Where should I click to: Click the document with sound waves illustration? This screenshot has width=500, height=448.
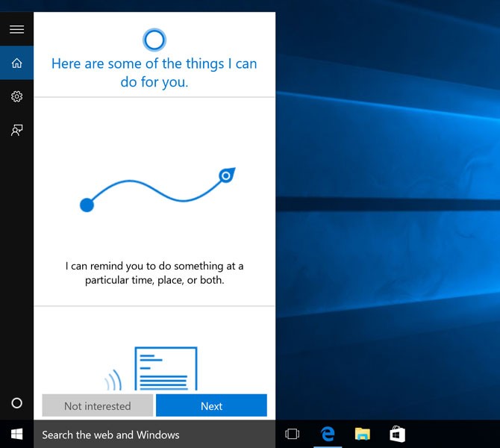pos(151,369)
